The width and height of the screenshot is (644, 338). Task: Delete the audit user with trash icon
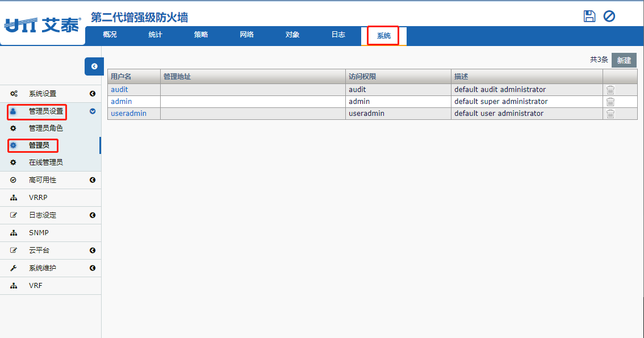tap(610, 90)
